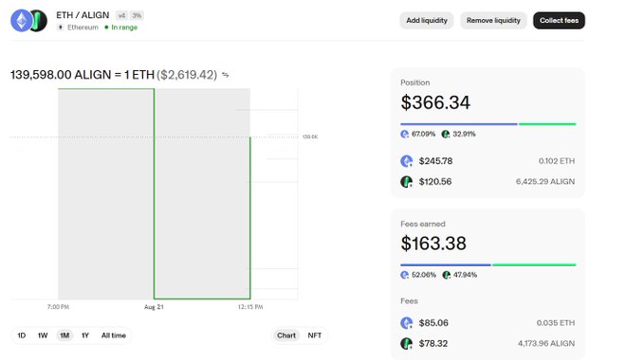The width and height of the screenshot is (644, 362).
Task: Switch to the Chart view
Action: [286, 335]
